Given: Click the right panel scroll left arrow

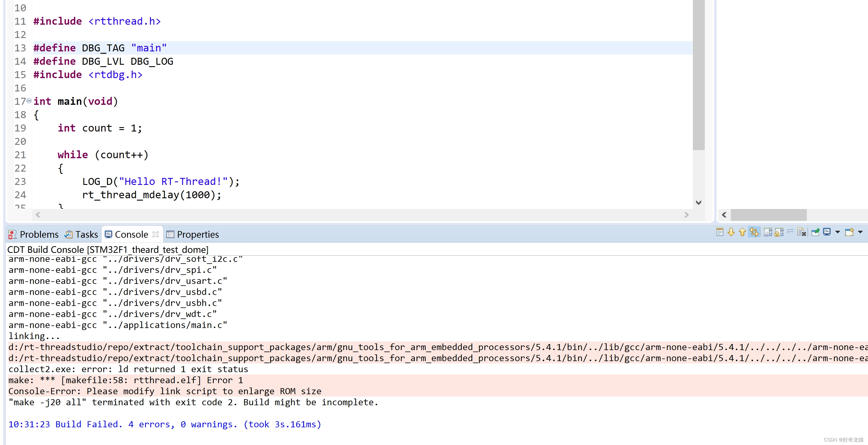Looking at the screenshot, I should [724, 215].
